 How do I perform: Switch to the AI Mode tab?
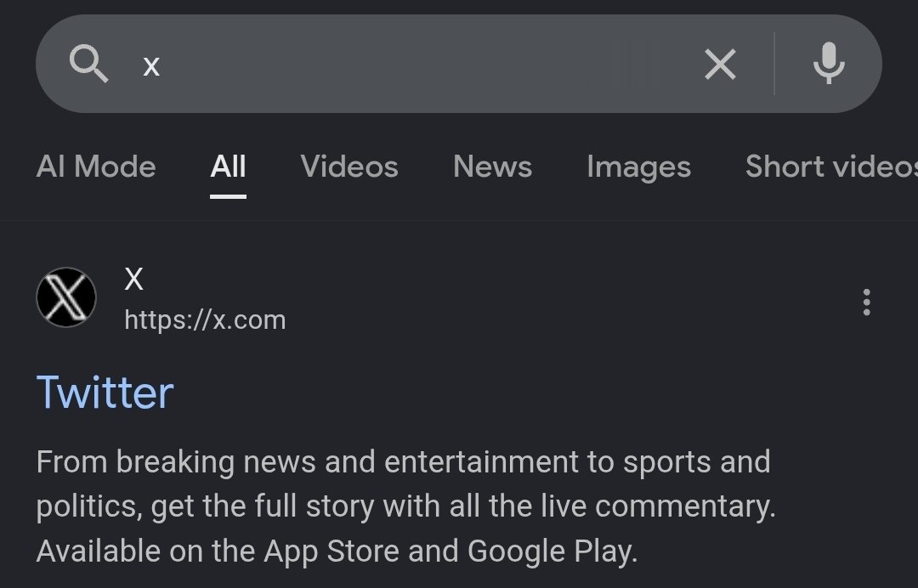coord(96,167)
